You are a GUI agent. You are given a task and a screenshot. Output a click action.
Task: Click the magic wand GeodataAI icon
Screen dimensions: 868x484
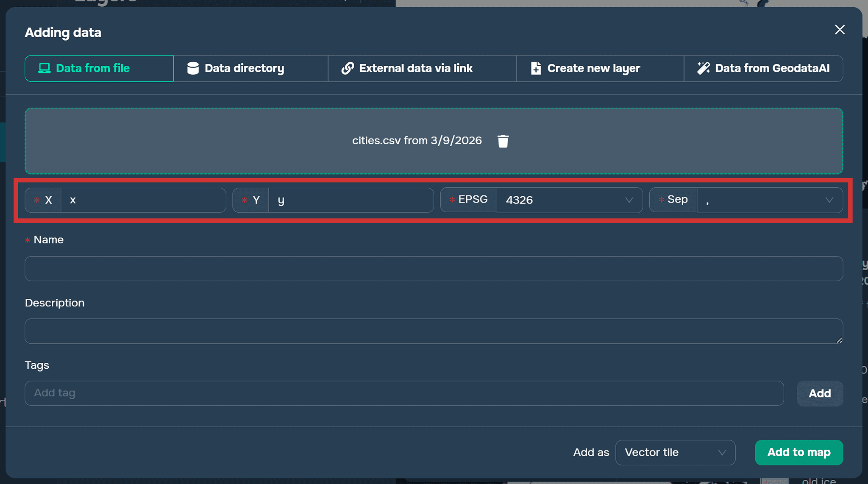coord(704,68)
